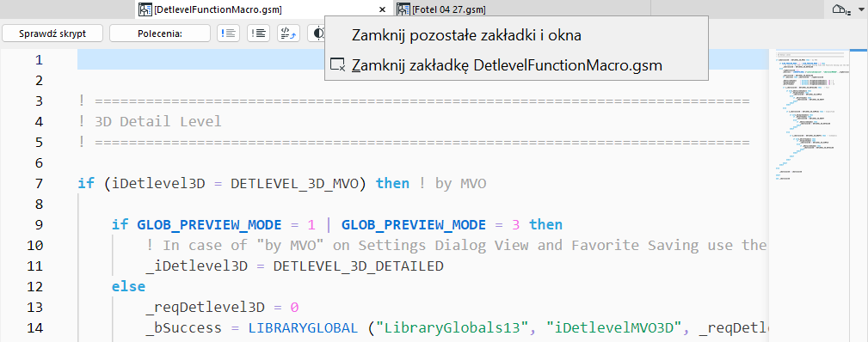Choose 'Zamknij zakładkę DetlevelFunctionMacro.gsm'

[x=516, y=65]
